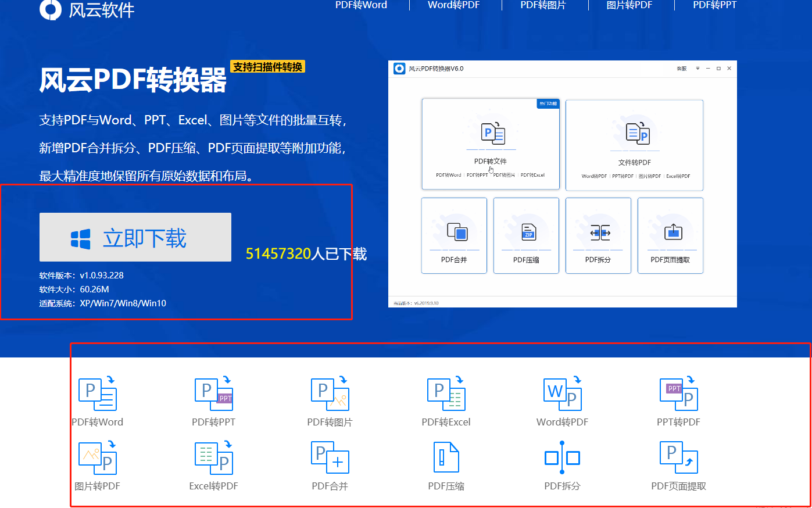The height and width of the screenshot is (508, 812).
Task: Click the Word转PDF icon in the feature grid
Action: click(563, 393)
